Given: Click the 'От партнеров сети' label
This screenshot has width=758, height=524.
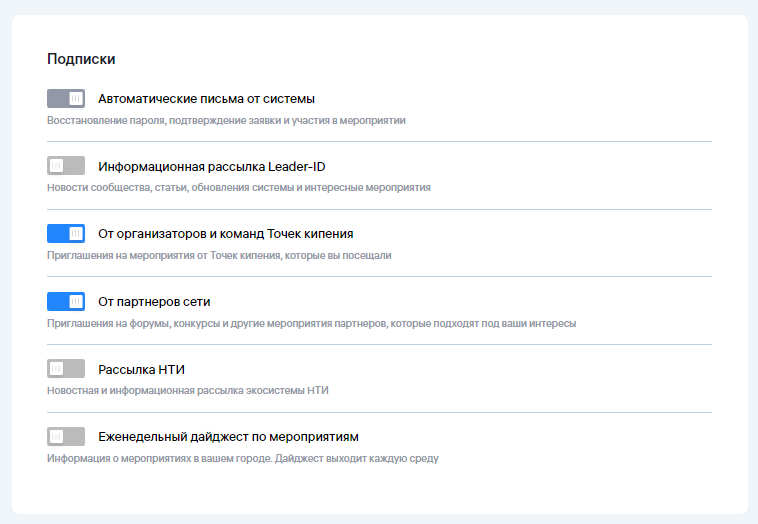Looking at the screenshot, I should coord(154,301).
